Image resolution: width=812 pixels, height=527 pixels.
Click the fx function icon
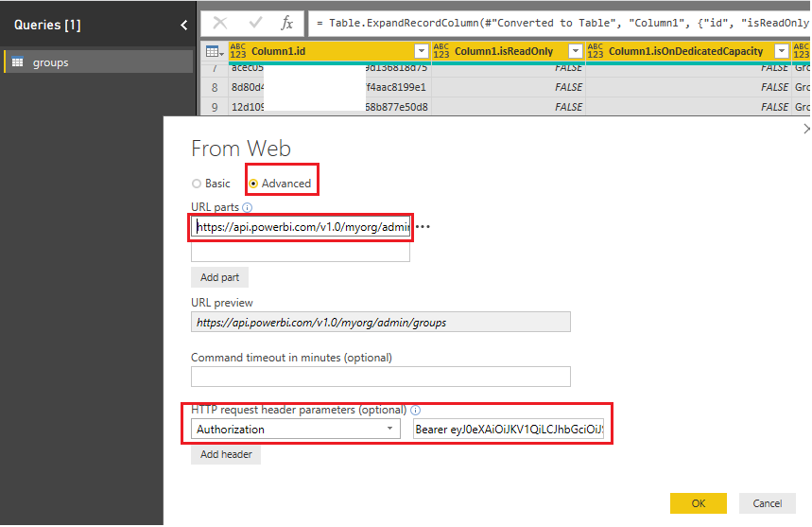pos(286,23)
